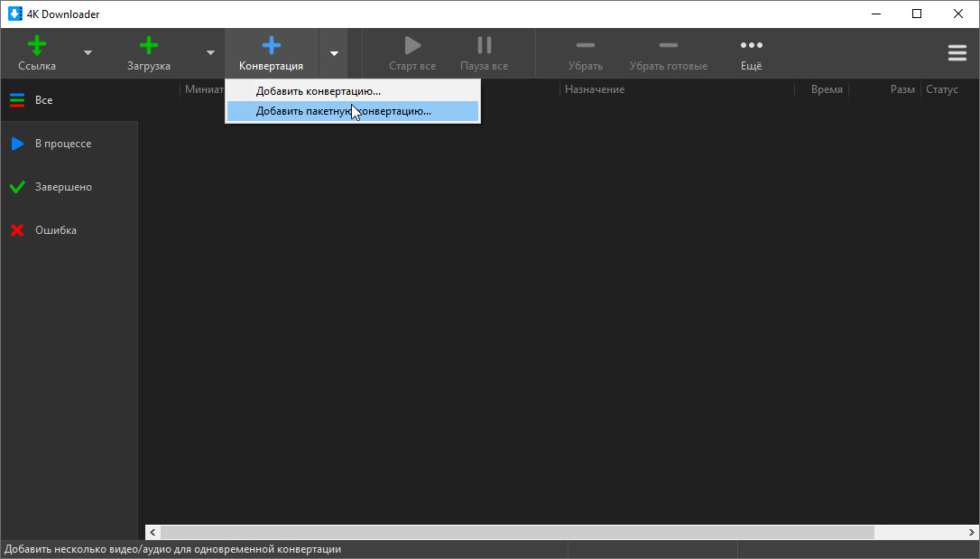Open the Ещё three-dots menu
The width and height of the screenshot is (980, 559).
pos(751,46)
